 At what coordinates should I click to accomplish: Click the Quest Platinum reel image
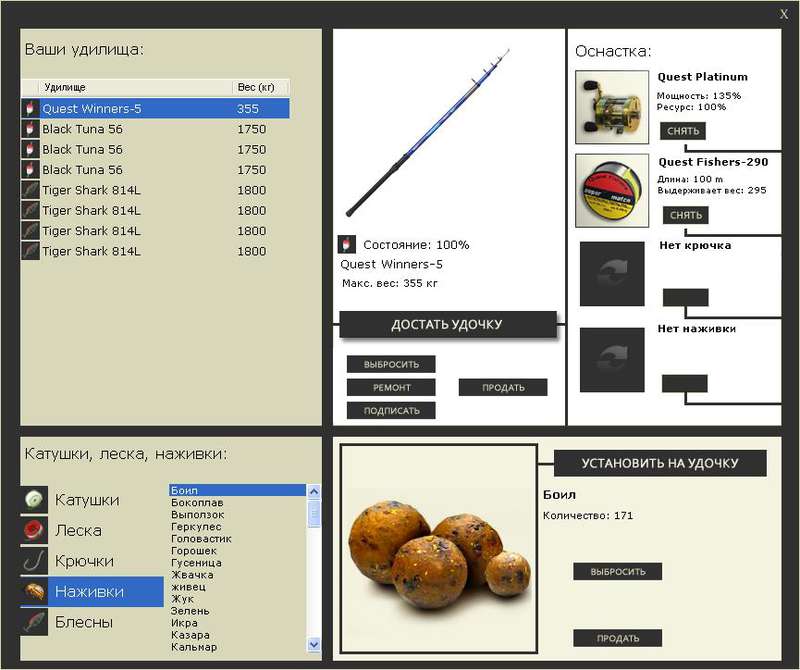(x=612, y=107)
